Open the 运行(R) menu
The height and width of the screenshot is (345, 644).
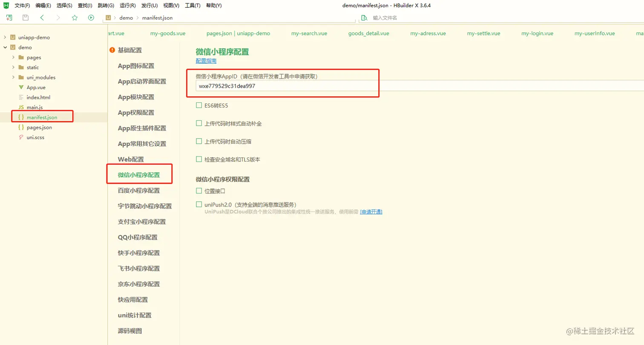coord(128,6)
